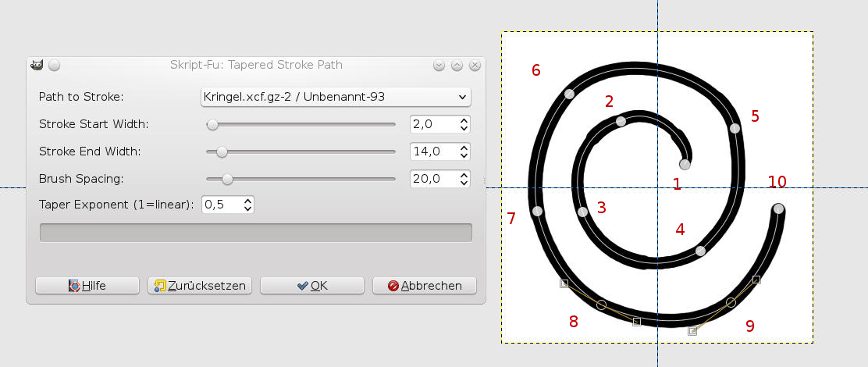Click the Brush Spacing label

[81, 179]
